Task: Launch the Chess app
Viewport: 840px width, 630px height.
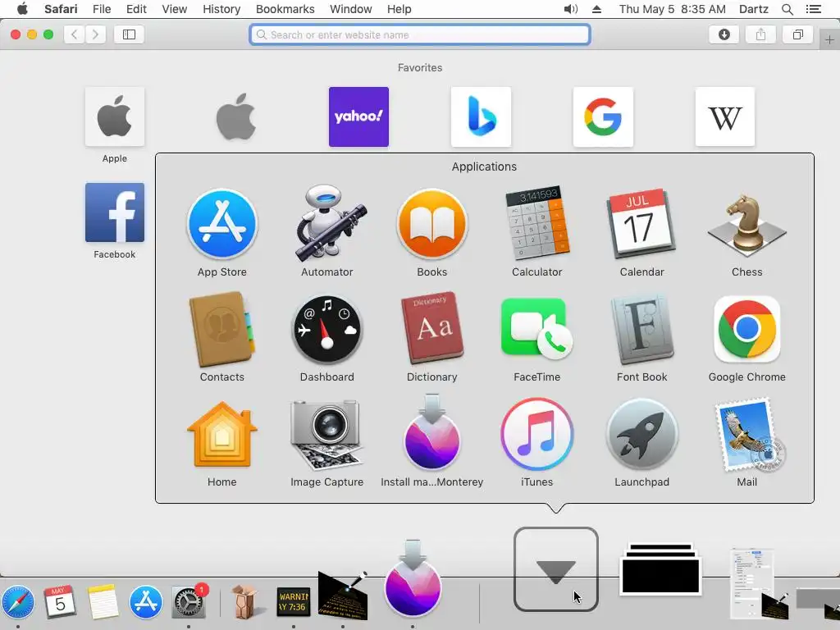Action: [746, 225]
